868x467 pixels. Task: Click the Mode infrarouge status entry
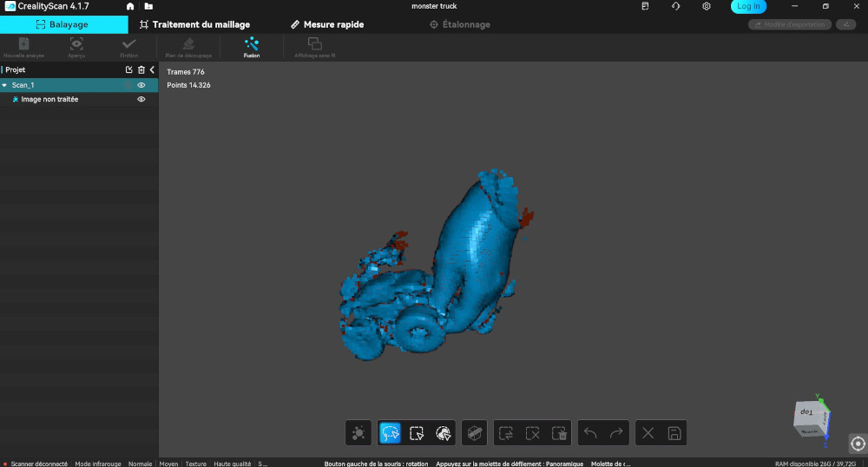coord(98,464)
